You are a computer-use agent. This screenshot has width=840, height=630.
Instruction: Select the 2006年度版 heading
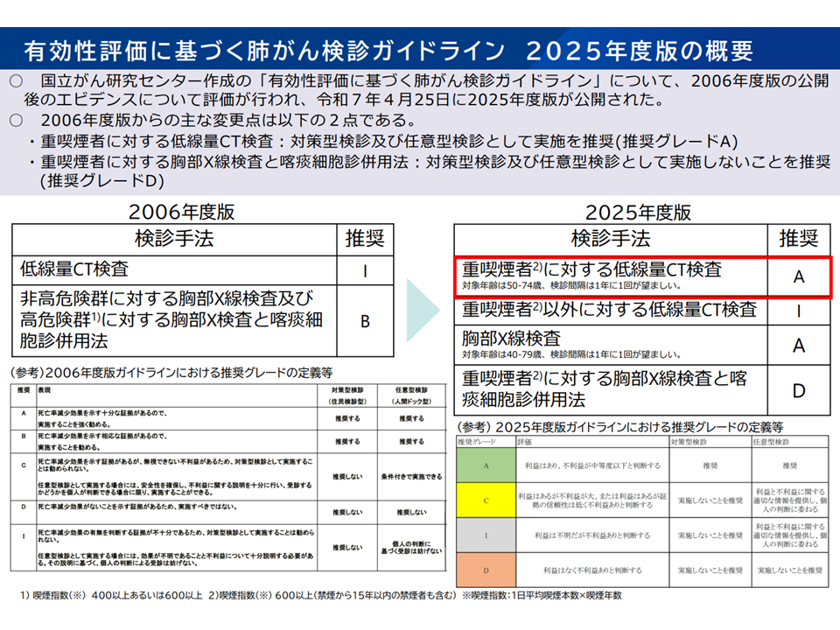point(181,212)
